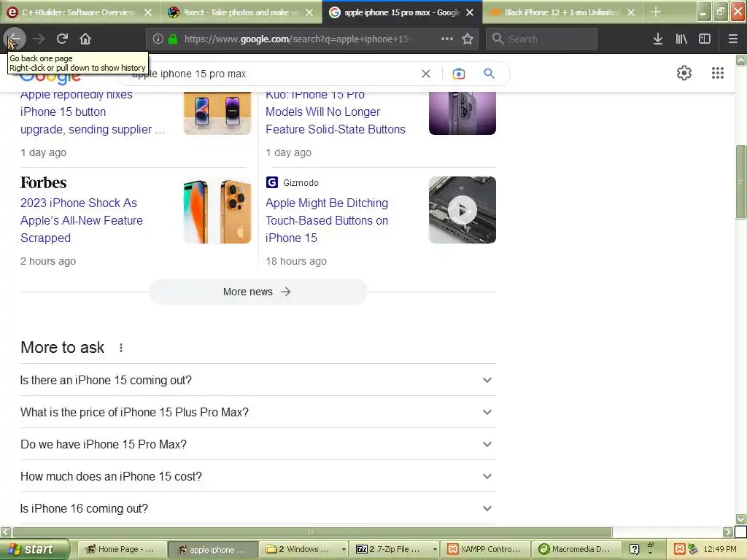Expand 'Is iPhone 16 coming out?'
Viewport: 747px width, 560px height.
258,508
